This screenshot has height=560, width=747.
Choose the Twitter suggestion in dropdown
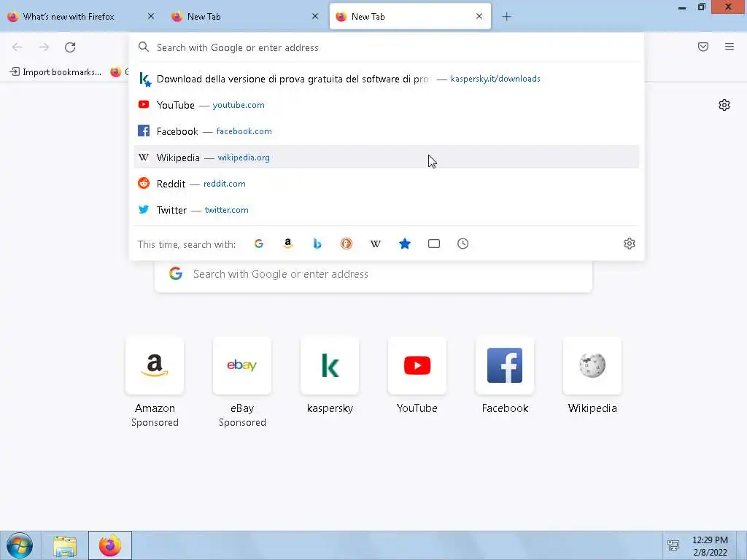tap(387, 209)
